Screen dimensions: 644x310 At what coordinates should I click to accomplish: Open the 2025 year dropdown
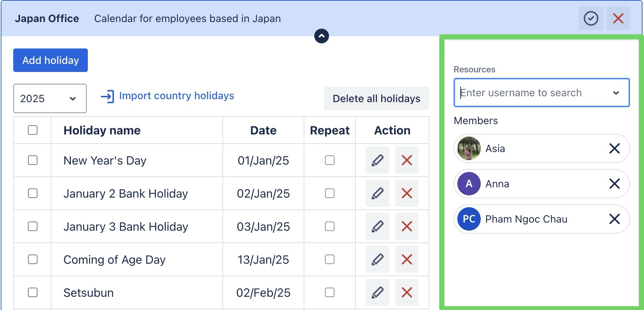coord(50,98)
